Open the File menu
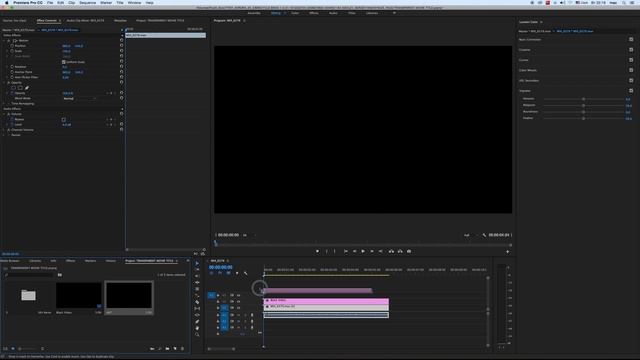The width and height of the screenshot is (640, 360). (x=50, y=2)
